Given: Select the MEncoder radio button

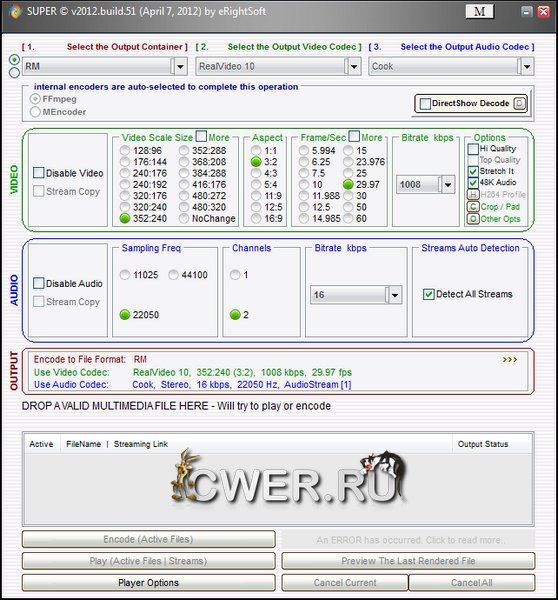Looking at the screenshot, I should (x=35, y=112).
